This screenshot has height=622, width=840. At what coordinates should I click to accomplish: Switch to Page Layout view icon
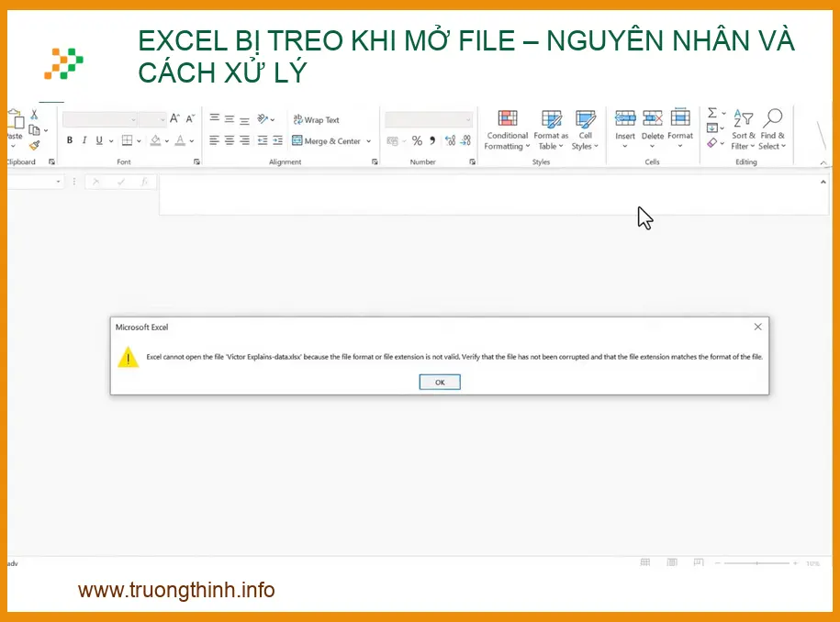(x=672, y=562)
